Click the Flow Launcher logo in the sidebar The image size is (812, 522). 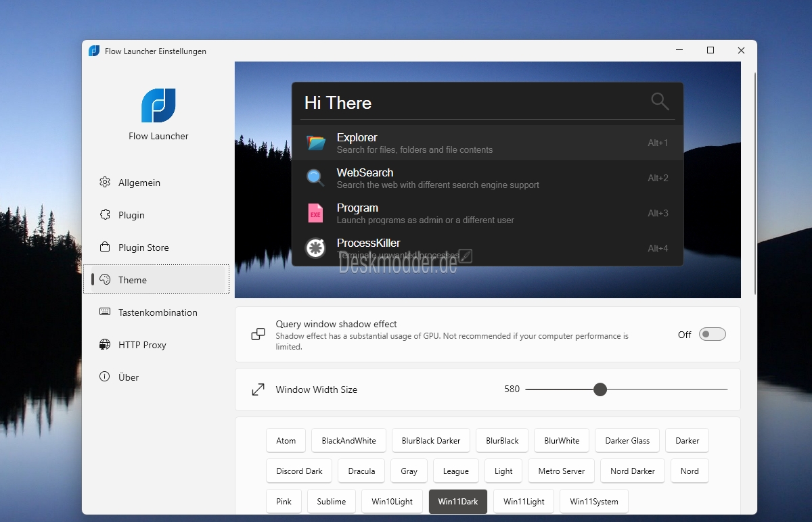[158, 105]
